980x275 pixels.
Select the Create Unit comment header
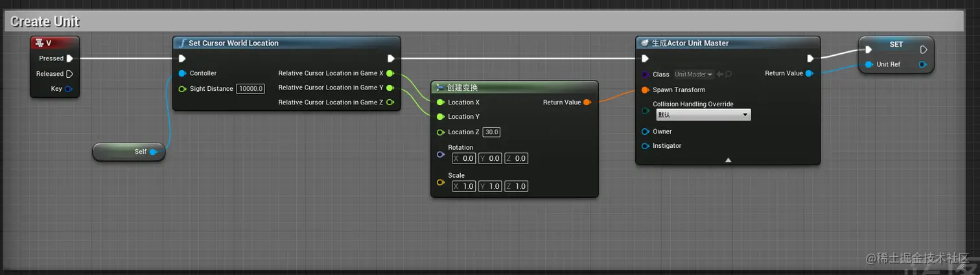tap(484, 21)
